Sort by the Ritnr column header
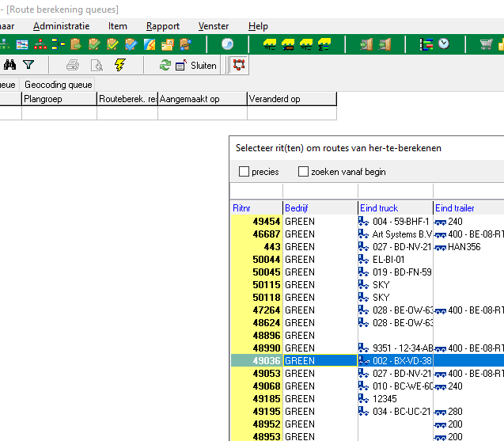This screenshot has width=504, height=441. (x=256, y=208)
